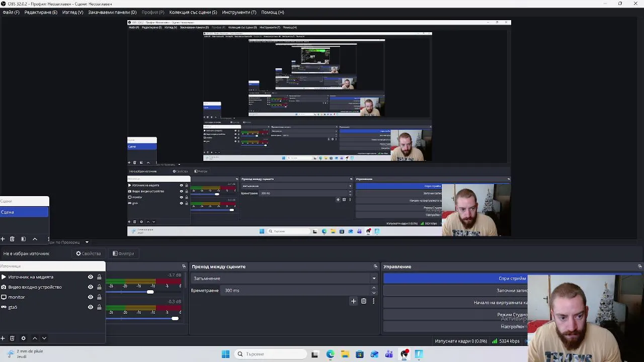Open the weather widget in taskbar
Image resolution: width=644 pixels, height=362 pixels.
[x=24, y=354]
